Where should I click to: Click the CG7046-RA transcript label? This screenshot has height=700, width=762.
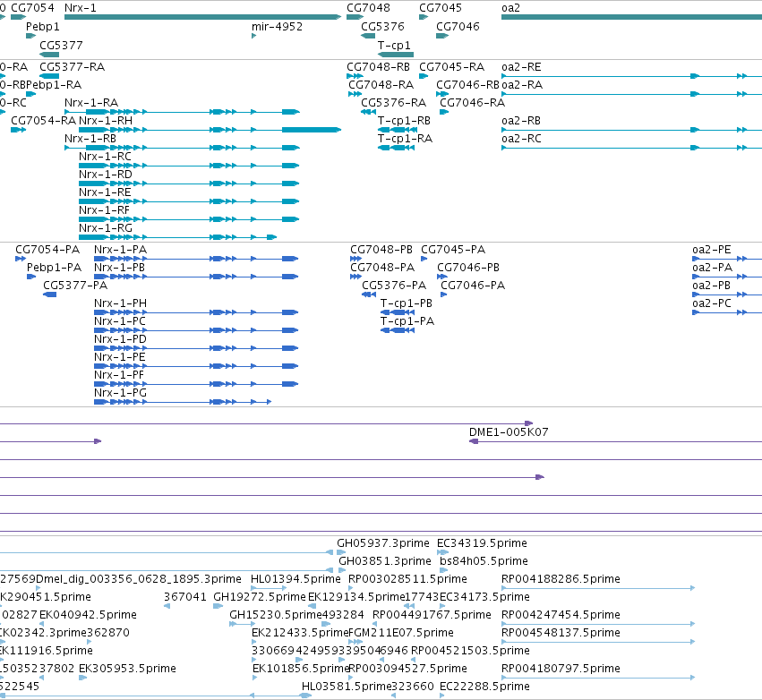click(473, 103)
